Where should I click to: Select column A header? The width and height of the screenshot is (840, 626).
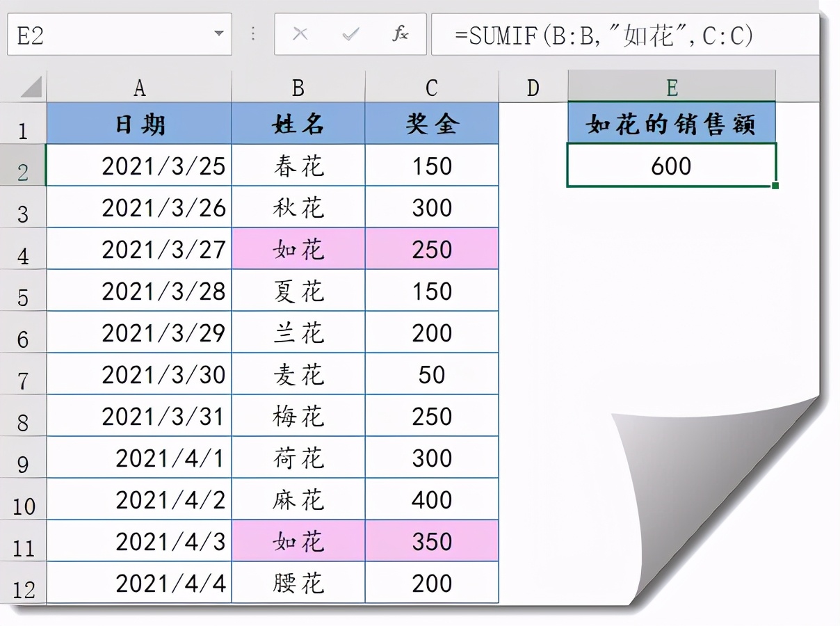click(139, 88)
